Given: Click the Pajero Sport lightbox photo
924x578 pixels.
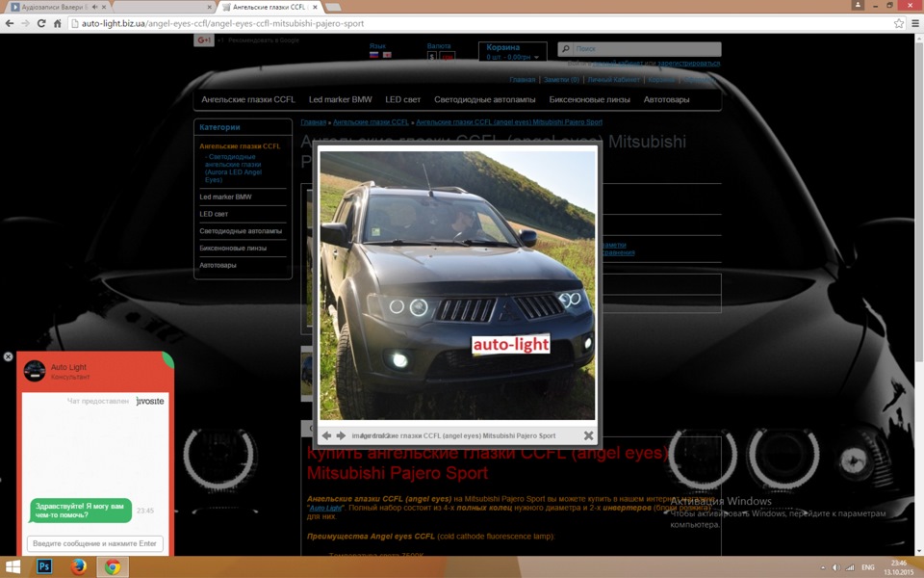Looking at the screenshot, I should (x=457, y=285).
